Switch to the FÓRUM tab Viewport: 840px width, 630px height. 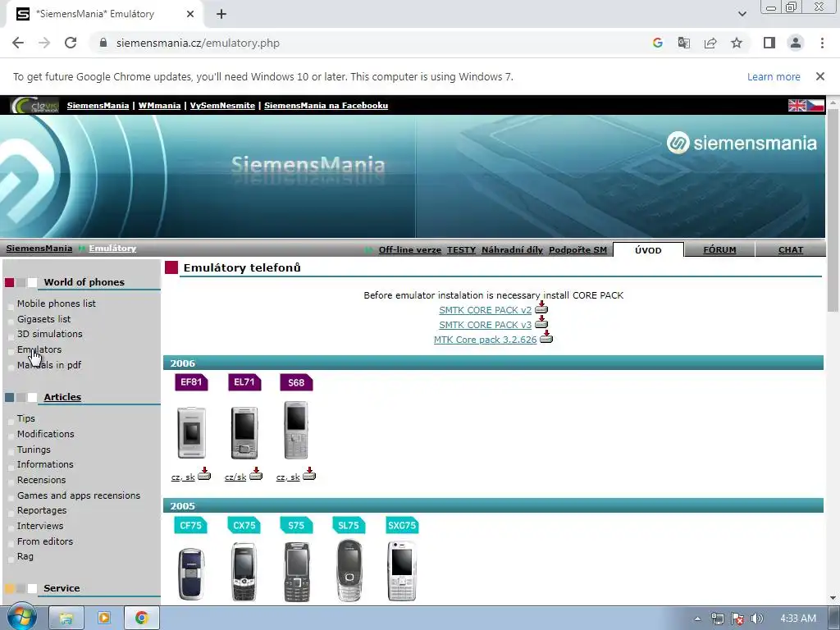coord(719,250)
